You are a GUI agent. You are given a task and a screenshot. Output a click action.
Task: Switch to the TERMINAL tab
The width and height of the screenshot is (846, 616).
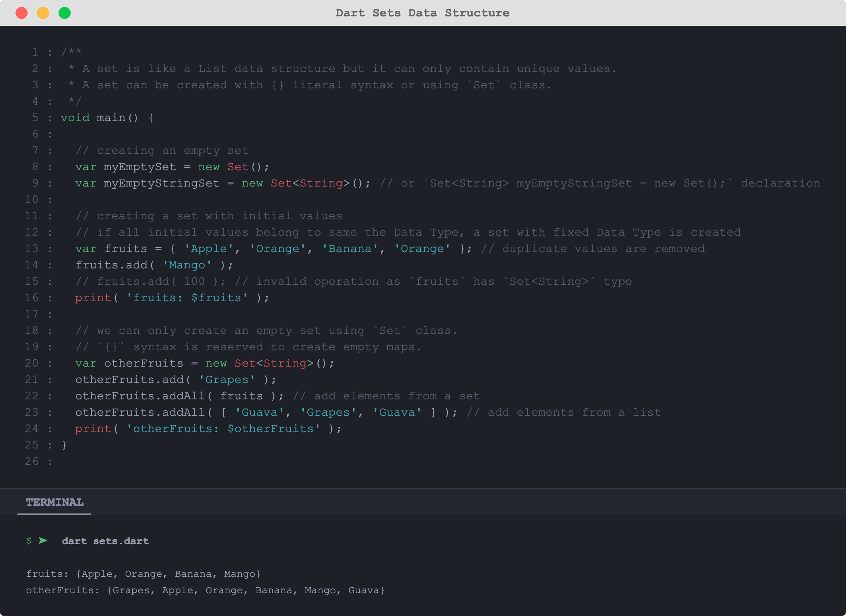[55, 502]
